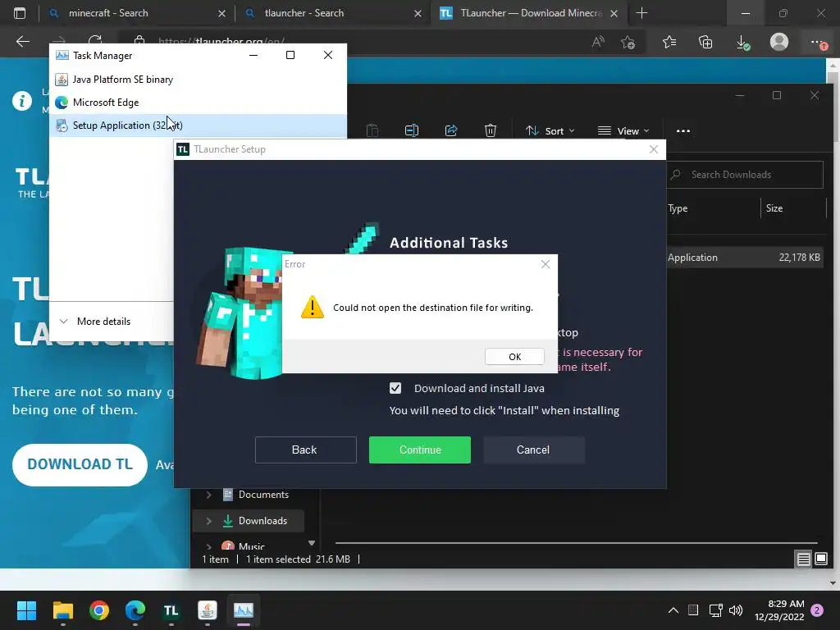This screenshot has width=840, height=630.
Task: Click the Java taskbar icon
Action: coord(208,610)
